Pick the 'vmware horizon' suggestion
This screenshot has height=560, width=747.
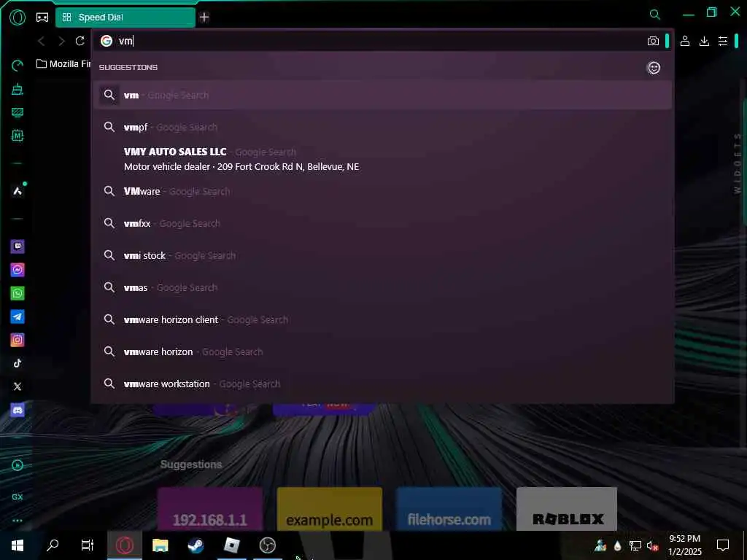coord(382,351)
